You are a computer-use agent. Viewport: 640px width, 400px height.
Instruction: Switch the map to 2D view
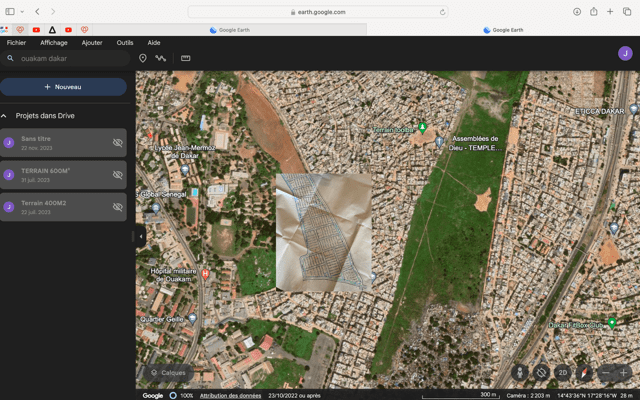coord(563,372)
